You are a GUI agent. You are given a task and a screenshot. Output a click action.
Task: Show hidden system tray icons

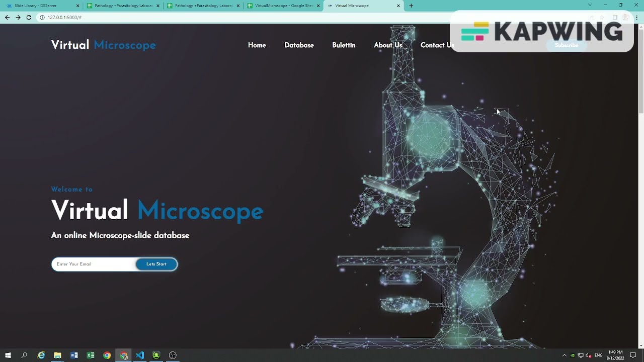(564, 355)
